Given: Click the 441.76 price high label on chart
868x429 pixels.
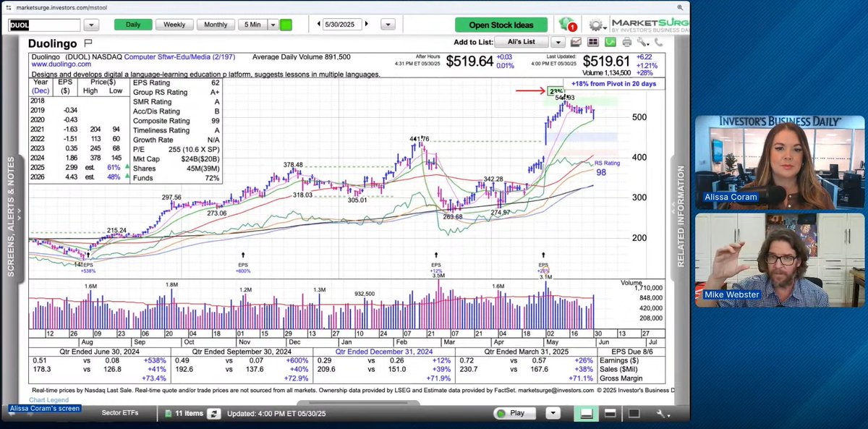Looking at the screenshot, I should [x=419, y=139].
